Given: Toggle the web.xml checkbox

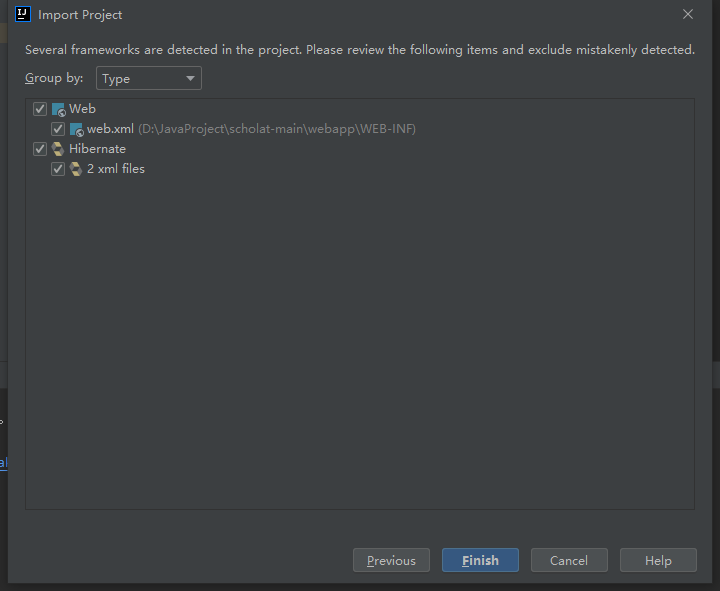Looking at the screenshot, I should (x=58, y=129).
